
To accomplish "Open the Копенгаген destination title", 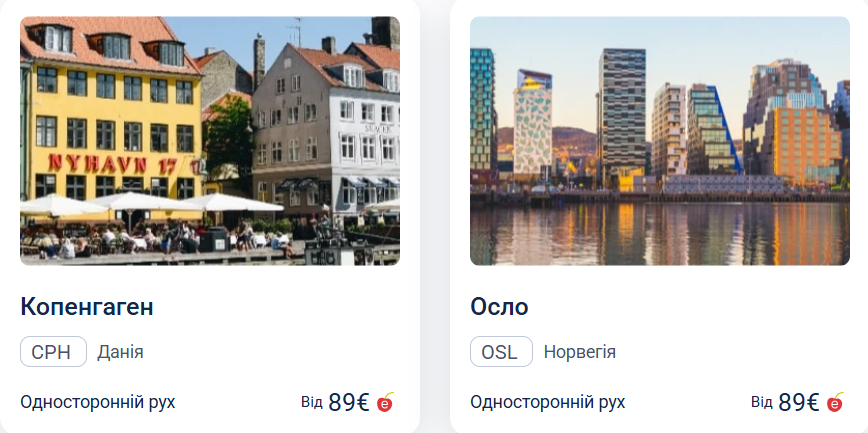I will (87, 307).
